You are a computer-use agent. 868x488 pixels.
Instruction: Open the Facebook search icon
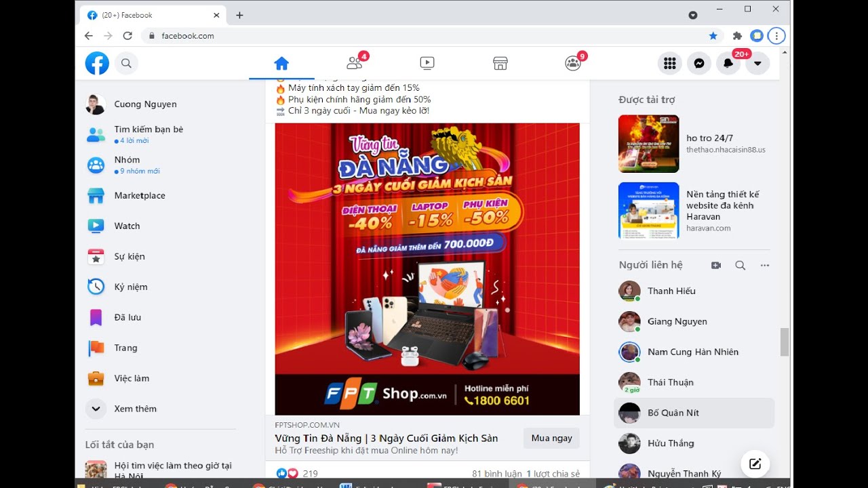[x=126, y=63]
